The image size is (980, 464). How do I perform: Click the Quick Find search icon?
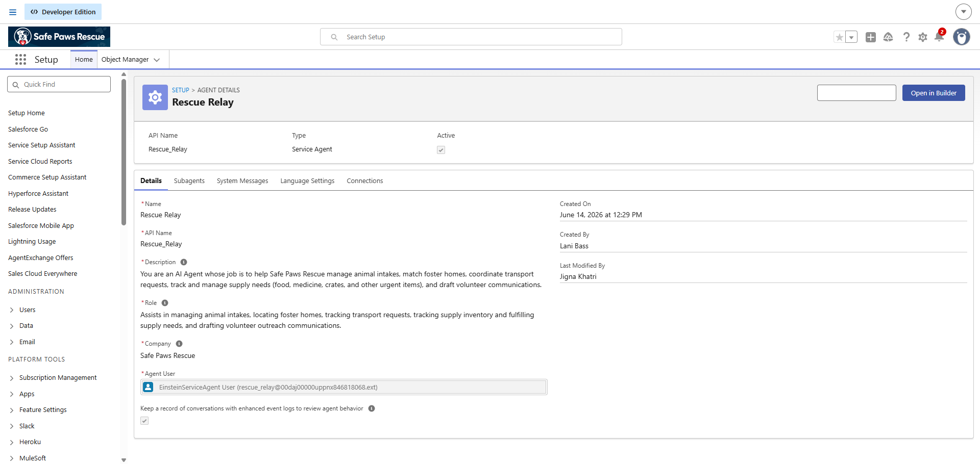point(16,85)
